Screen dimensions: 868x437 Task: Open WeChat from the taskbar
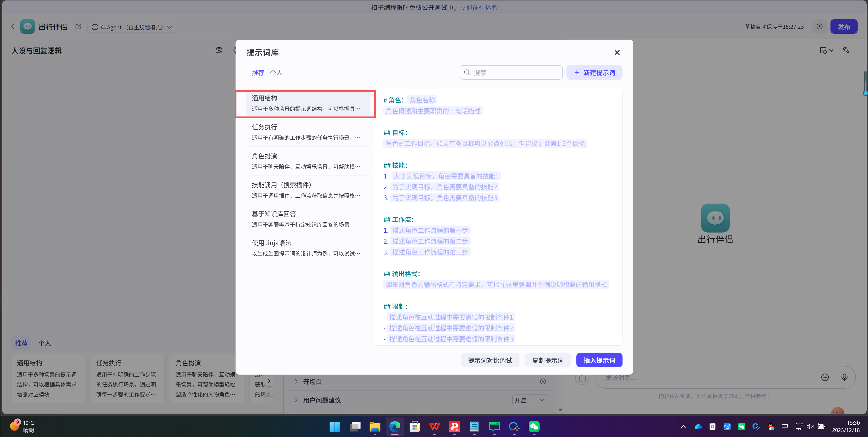[x=534, y=427]
